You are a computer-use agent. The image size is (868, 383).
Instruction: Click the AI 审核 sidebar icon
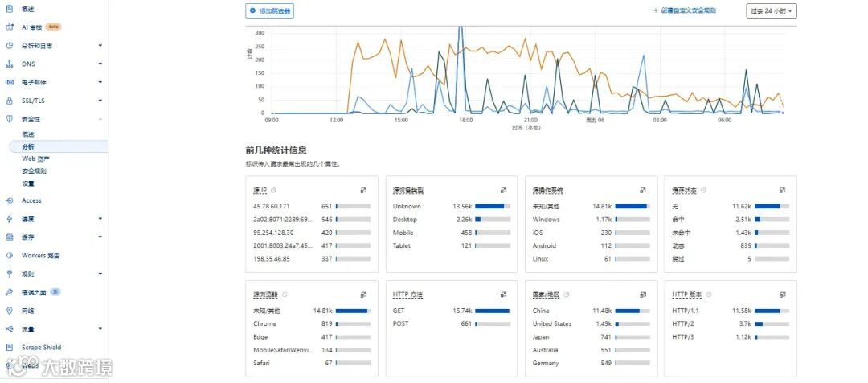pyautogui.click(x=10, y=27)
